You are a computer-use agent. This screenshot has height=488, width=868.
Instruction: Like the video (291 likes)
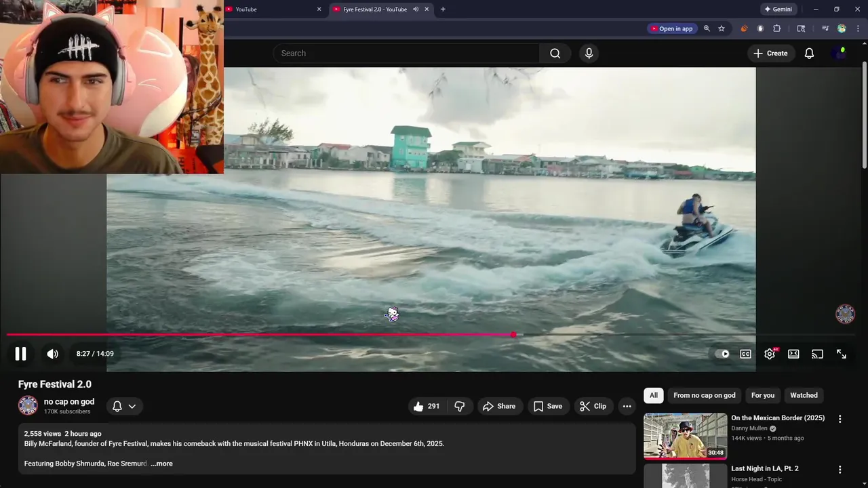click(427, 406)
